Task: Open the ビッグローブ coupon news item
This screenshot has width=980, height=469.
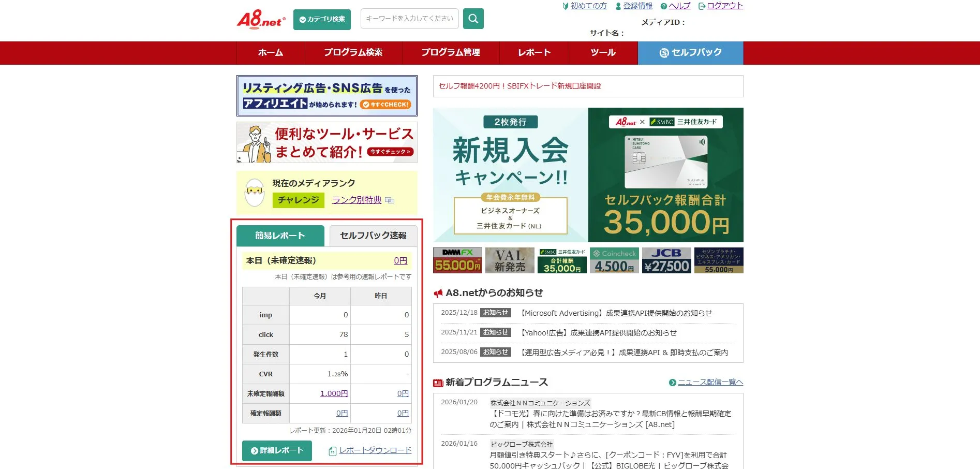Action: (609, 460)
